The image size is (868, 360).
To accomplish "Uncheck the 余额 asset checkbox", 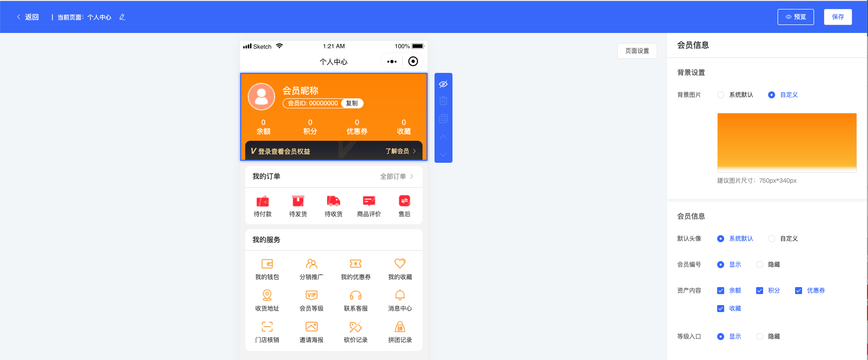I will [721, 291].
